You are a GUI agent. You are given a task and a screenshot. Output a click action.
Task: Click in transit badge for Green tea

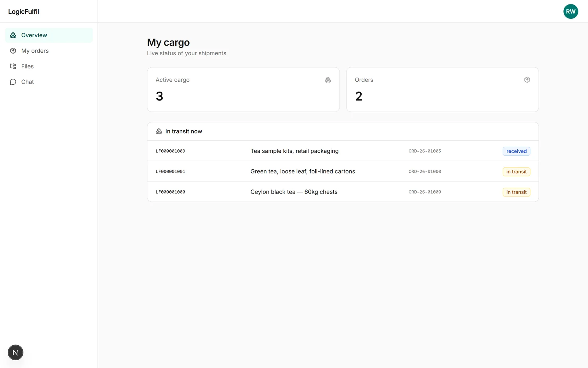coord(516,171)
